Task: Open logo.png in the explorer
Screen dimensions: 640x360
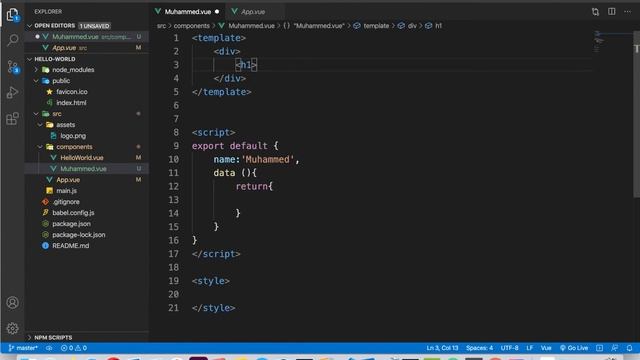Action: 73,136
